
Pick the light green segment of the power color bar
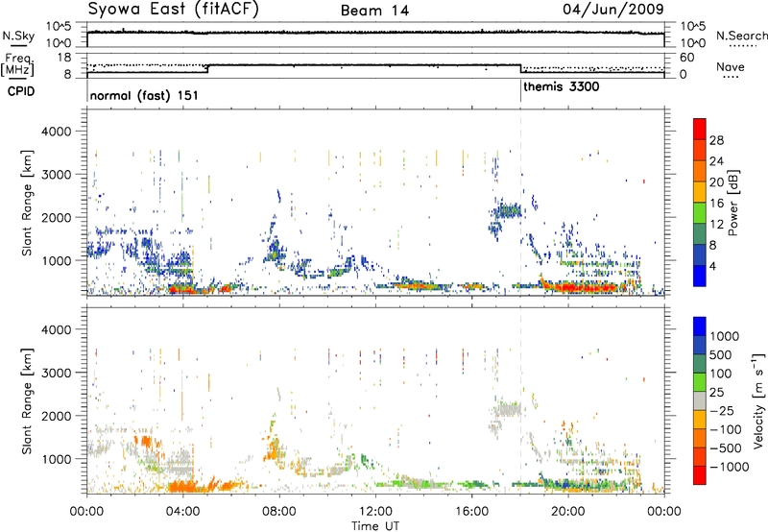pos(700,213)
